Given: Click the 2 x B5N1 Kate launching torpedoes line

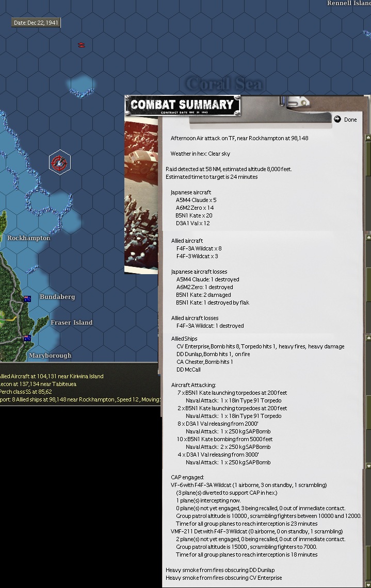Looking at the screenshot, I should pyautogui.click(x=232, y=408).
